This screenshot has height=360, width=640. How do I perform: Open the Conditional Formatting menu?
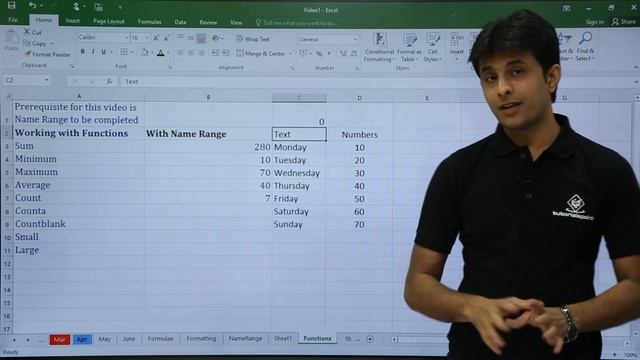[x=379, y=47]
